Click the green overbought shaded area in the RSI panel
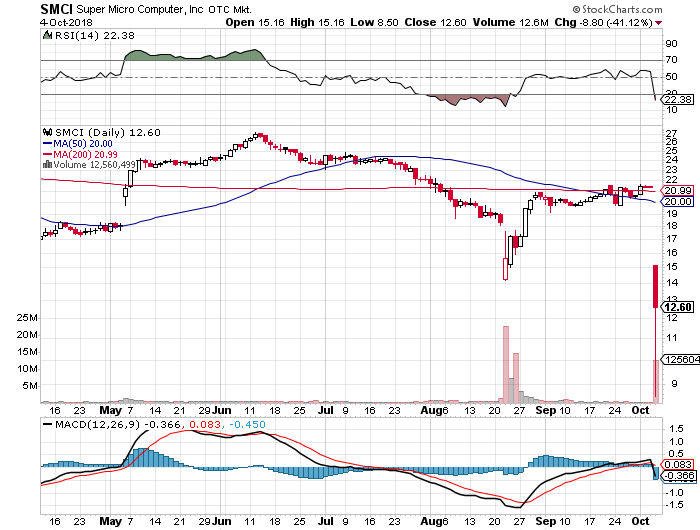This screenshot has width=700, height=530. point(194,55)
